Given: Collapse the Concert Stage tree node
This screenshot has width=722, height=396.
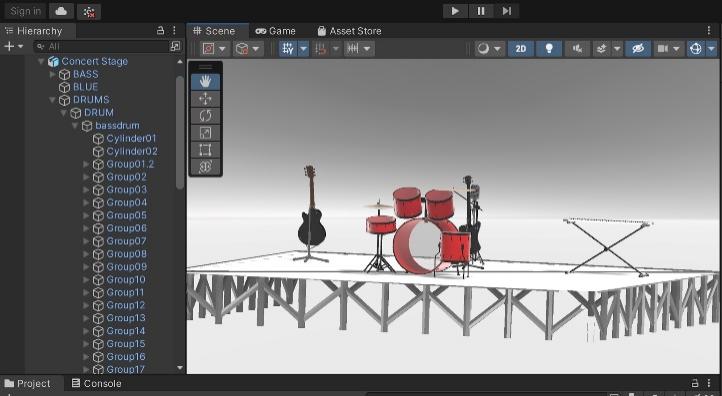Looking at the screenshot, I should click(41, 61).
